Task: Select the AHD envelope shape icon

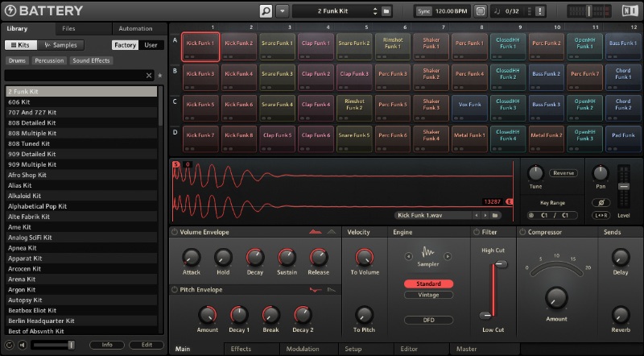Action: pos(332,232)
